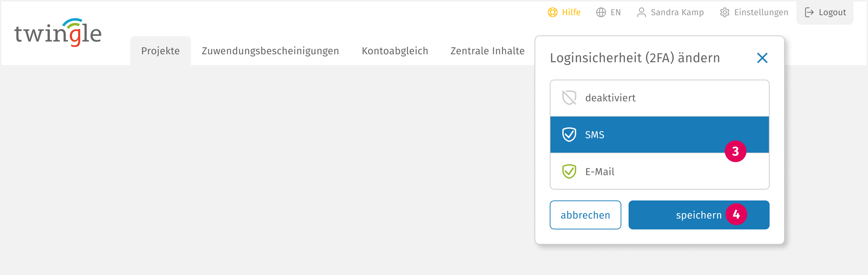Click the twingle logo
868x275 pixels.
(x=58, y=33)
